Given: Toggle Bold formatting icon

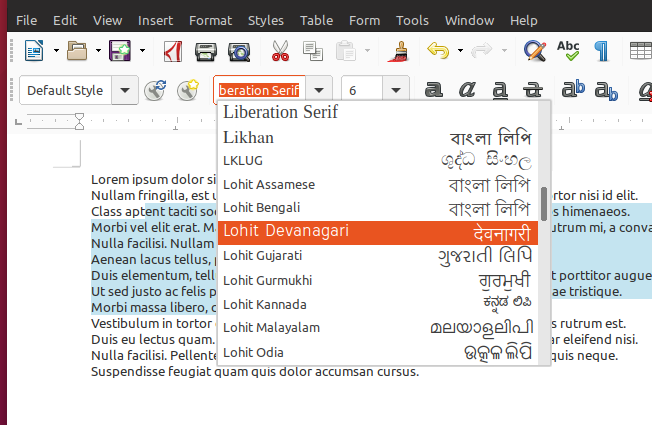Looking at the screenshot, I should 433,90.
